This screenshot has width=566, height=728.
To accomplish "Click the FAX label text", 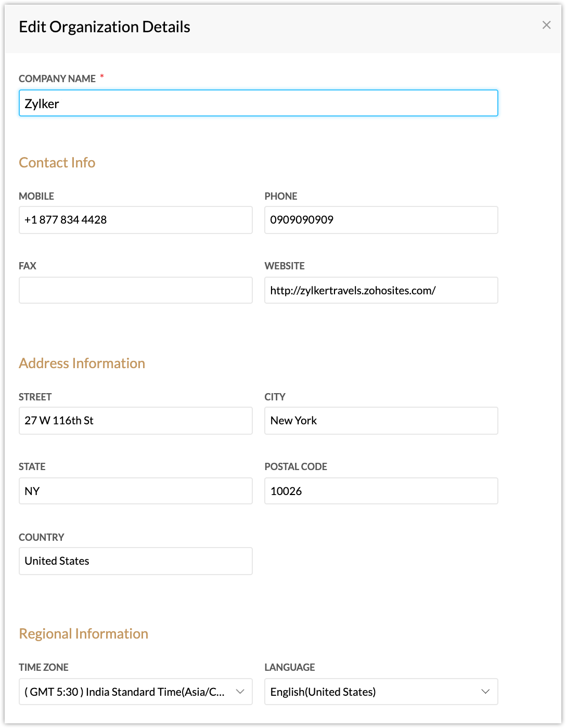I will (x=28, y=266).
